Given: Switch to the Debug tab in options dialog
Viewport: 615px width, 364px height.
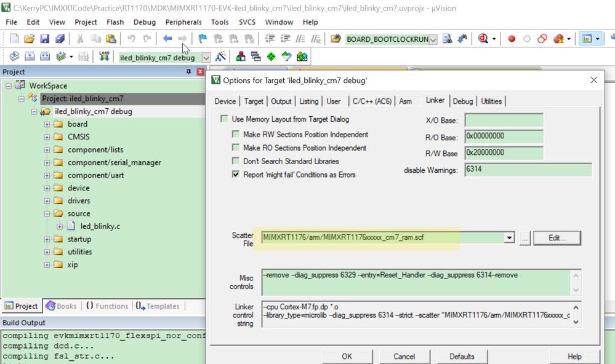Looking at the screenshot, I should click(463, 101).
